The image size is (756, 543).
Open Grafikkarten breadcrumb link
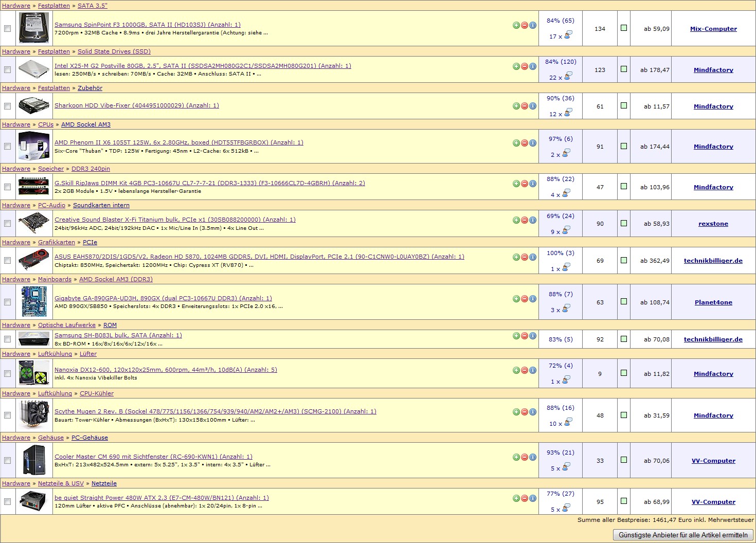point(57,242)
